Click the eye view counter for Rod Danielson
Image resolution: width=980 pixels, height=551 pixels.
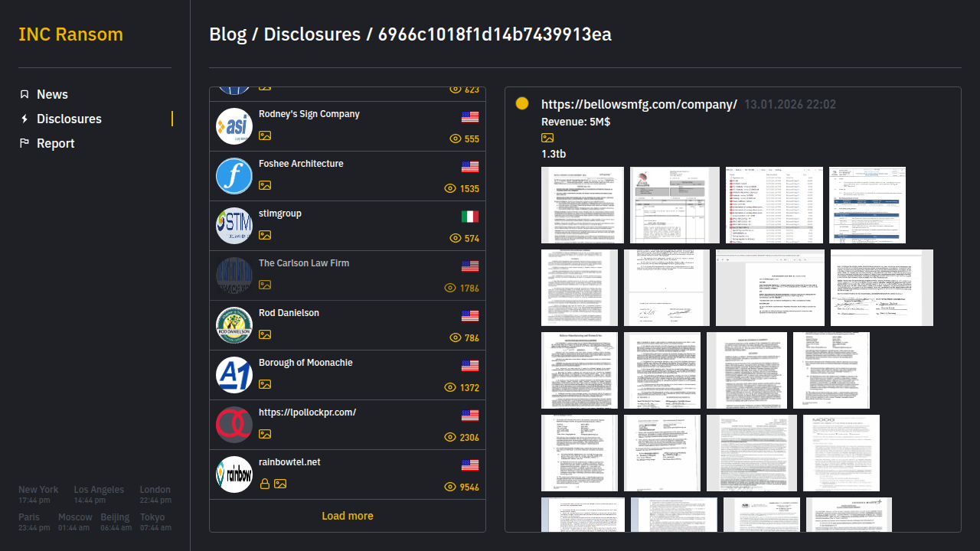pos(456,337)
